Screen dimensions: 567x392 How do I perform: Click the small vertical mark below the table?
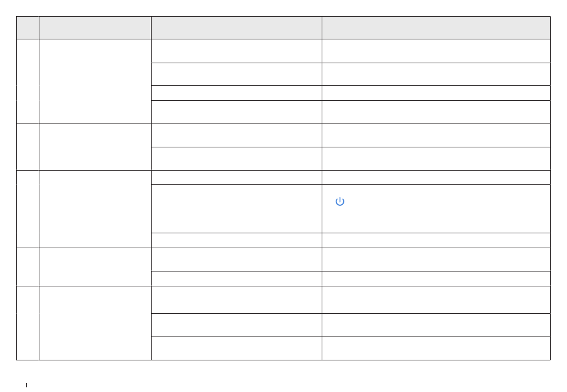point(26,385)
